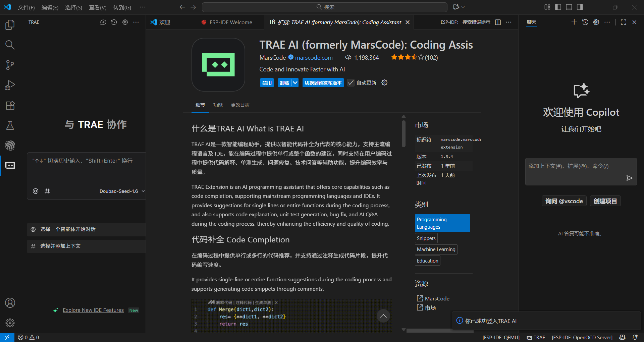
Task: Start a new chat in TRAE panel
Action: (x=103, y=22)
